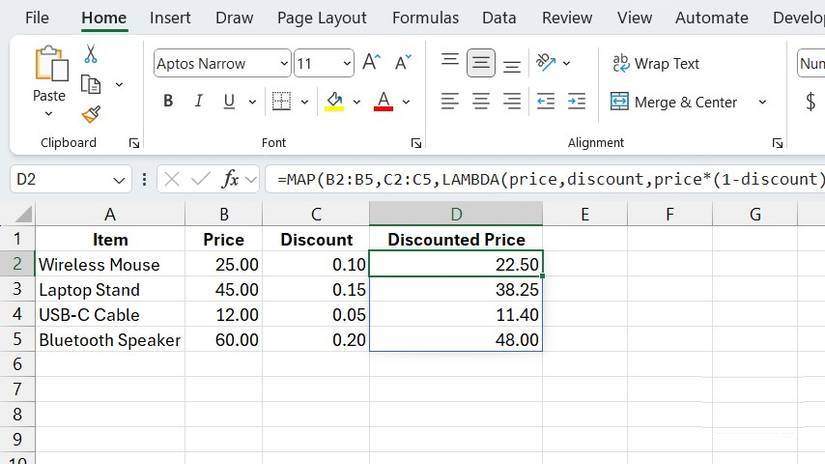
Task: Select the Discounted Price header cell
Action: point(456,239)
